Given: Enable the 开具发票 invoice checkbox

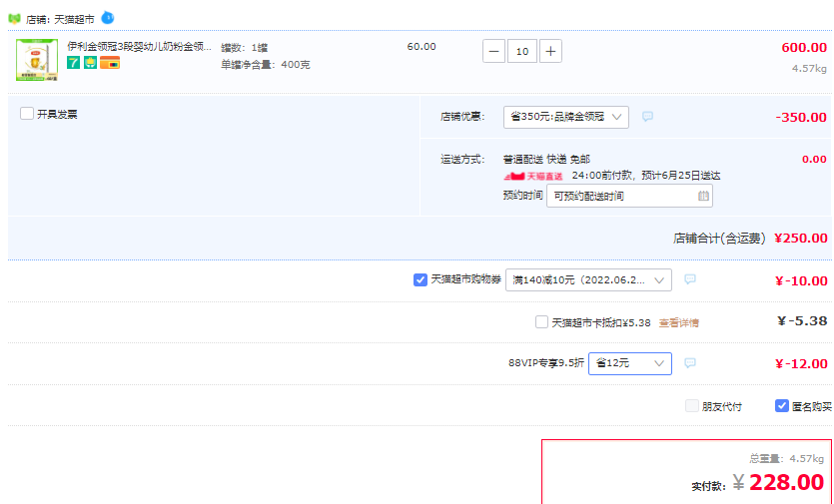Looking at the screenshot, I should [27, 113].
